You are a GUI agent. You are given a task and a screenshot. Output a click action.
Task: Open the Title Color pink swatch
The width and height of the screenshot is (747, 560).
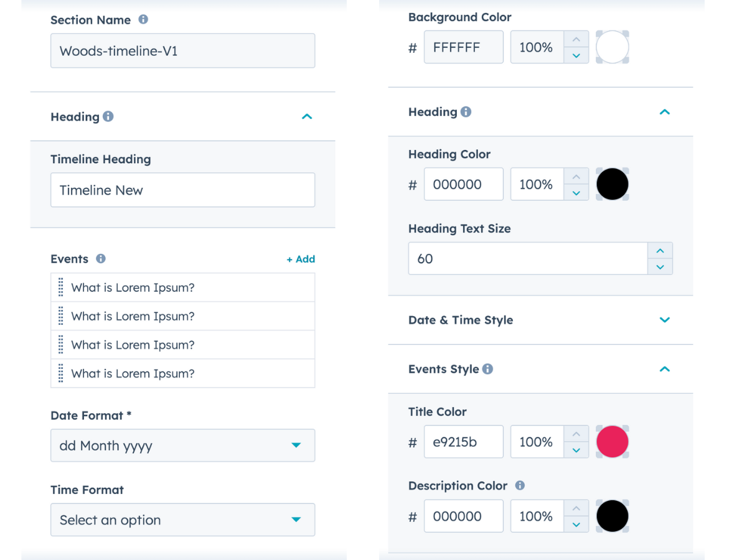tap(613, 442)
